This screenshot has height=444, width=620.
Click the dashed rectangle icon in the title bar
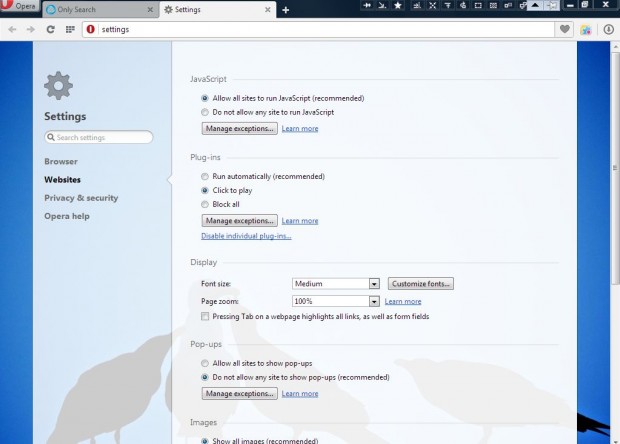(x=478, y=5)
